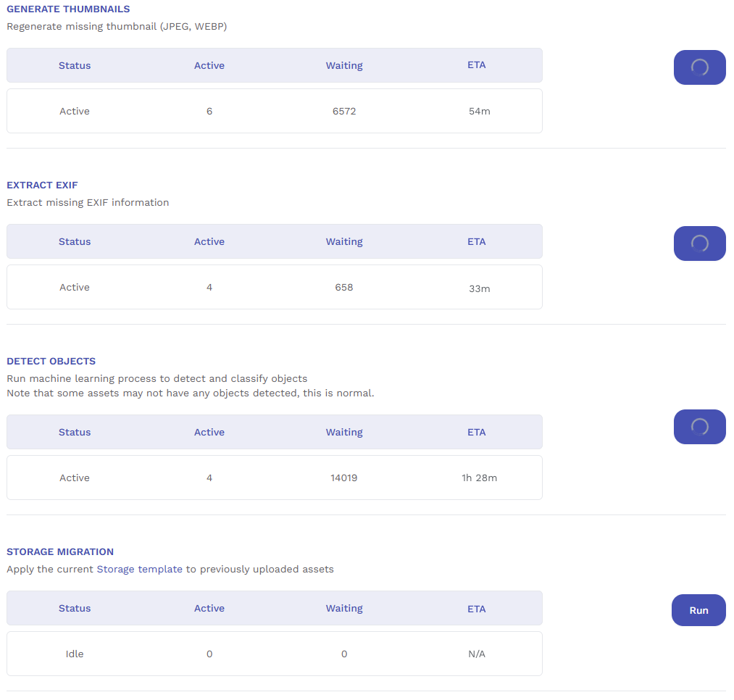The width and height of the screenshot is (734, 700).
Task: Click the N/A ETA value in Storage Migration
Action: (x=477, y=654)
